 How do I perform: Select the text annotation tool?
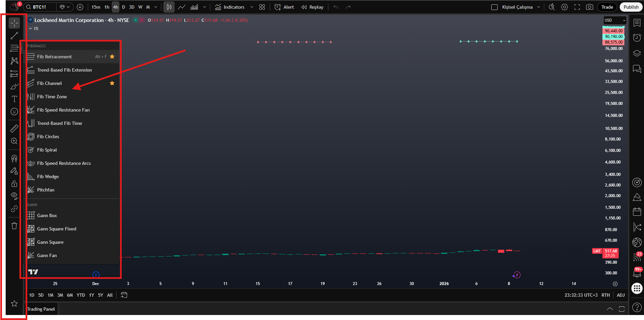point(14,99)
